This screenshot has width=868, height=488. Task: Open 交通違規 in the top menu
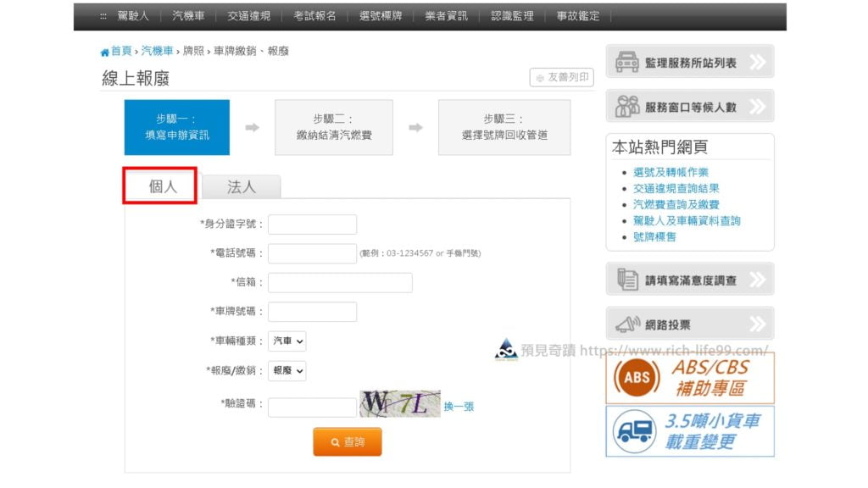click(249, 16)
